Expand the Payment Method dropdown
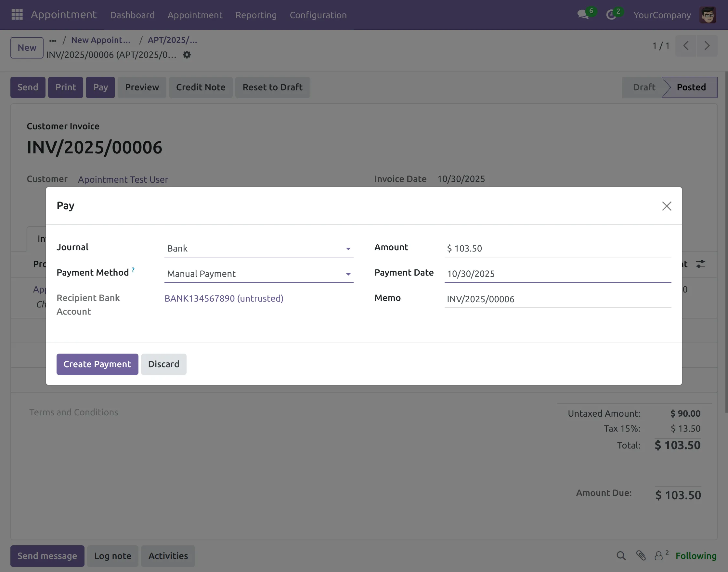Screen dimensions: 728x572 [258, 274]
